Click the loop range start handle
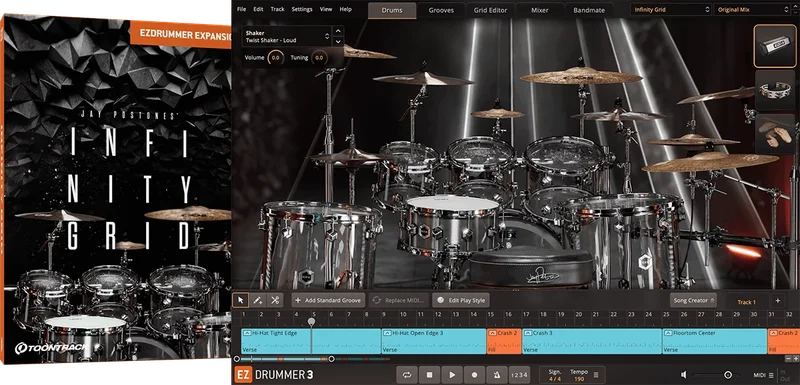The width and height of the screenshot is (800, 385). pyautogui.click(x=237, y=359)
